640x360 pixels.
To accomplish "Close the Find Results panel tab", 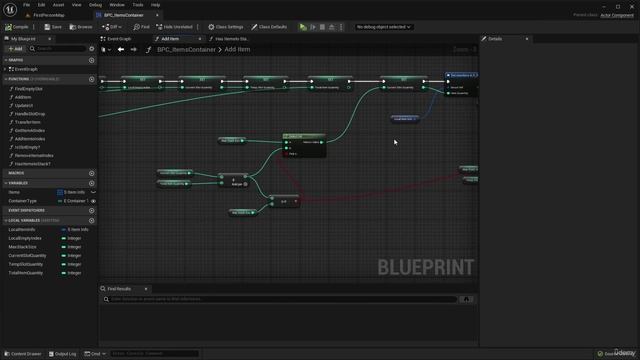I will (146, 289).
